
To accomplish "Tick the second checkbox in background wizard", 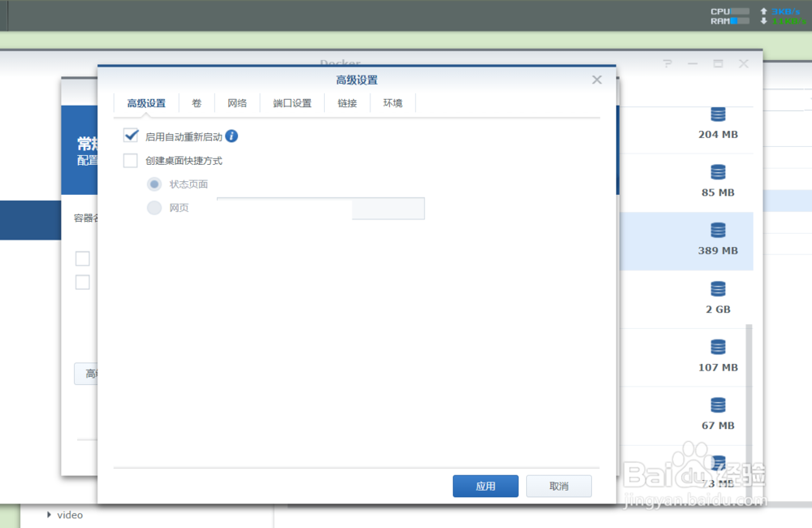I will pyautogui.click(x=82, y=282).
